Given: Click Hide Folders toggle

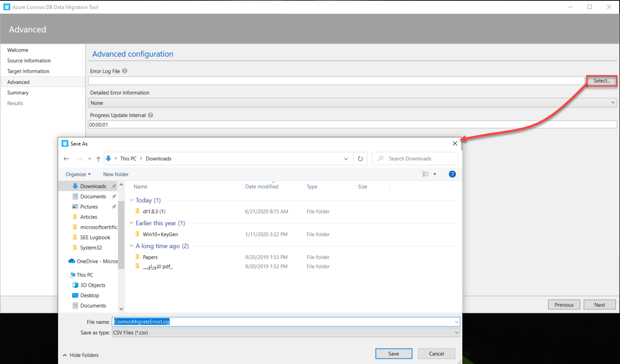Looking at the screenshot, I should (x=80, y=355).
